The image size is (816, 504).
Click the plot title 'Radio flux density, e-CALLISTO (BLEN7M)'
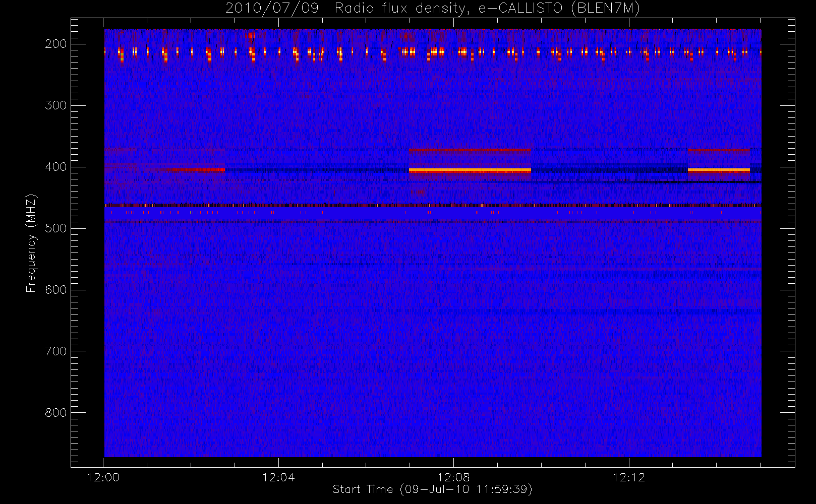pos(487,9)
